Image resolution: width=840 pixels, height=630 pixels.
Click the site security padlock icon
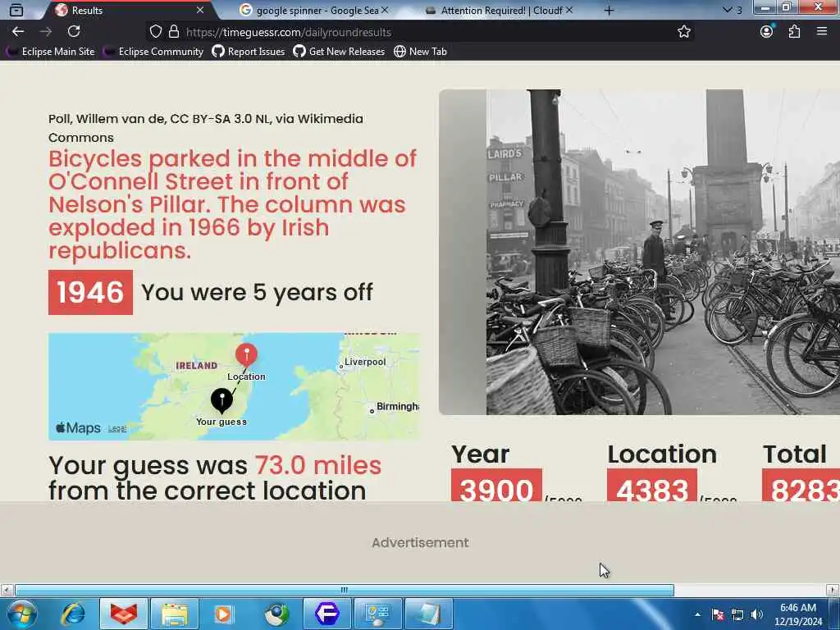[174, 32]
